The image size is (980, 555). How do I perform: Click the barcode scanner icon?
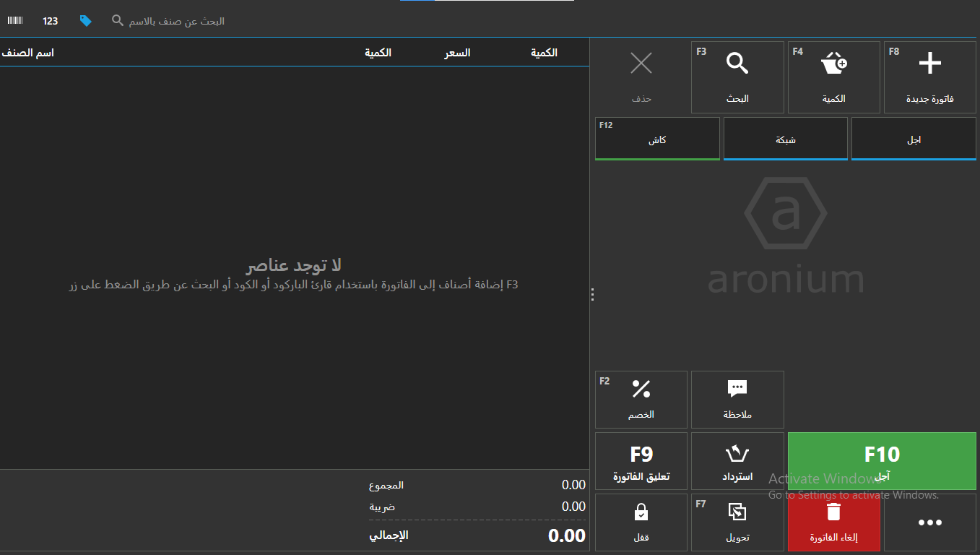(15, 21)
